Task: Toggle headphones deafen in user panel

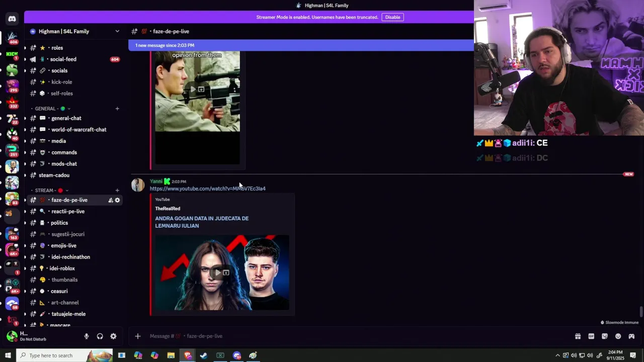Action: pyautogui.click(x=100, y=336)
